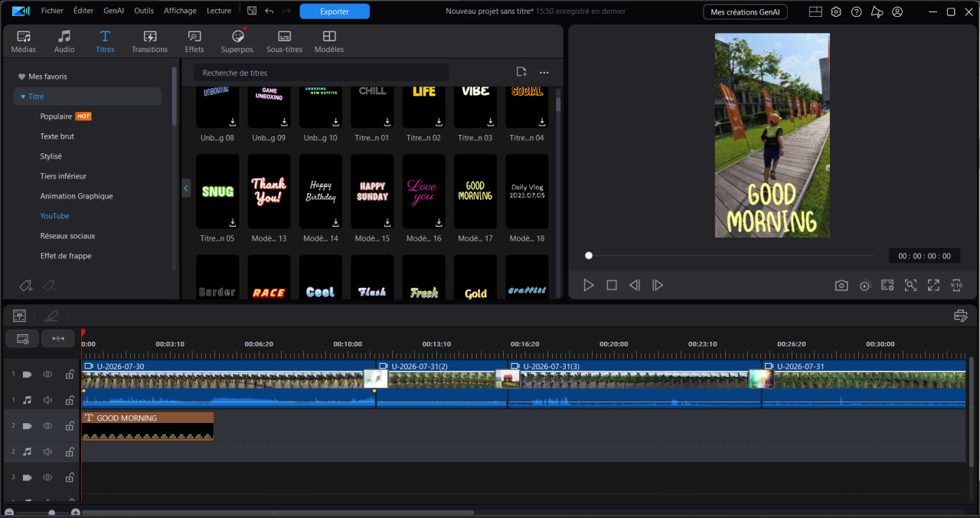The image size is (980, 518).
Task: Step to the next frame
Action: [658, 285]
